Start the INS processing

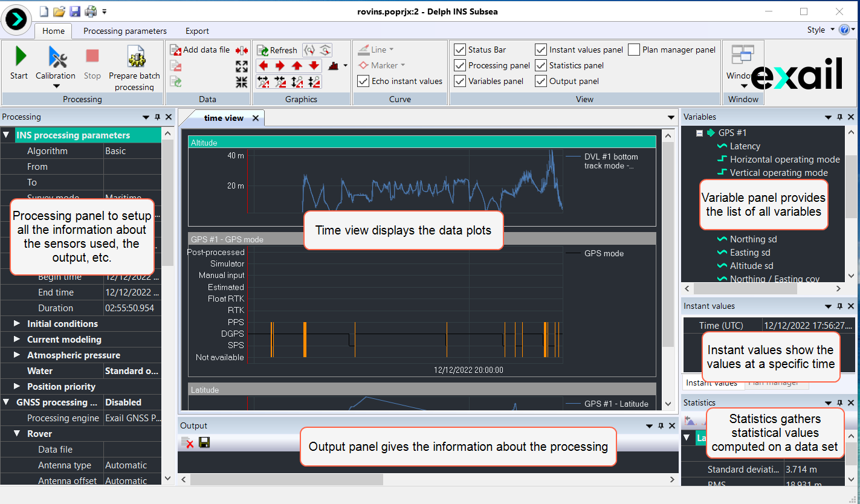click(x=19, y=63)
